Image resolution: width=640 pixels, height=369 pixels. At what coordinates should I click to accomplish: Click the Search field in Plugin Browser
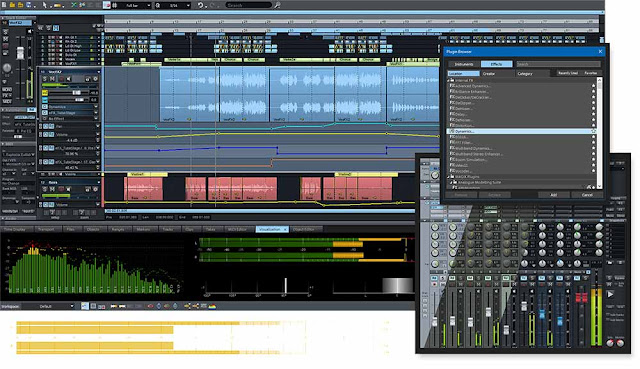559,64
